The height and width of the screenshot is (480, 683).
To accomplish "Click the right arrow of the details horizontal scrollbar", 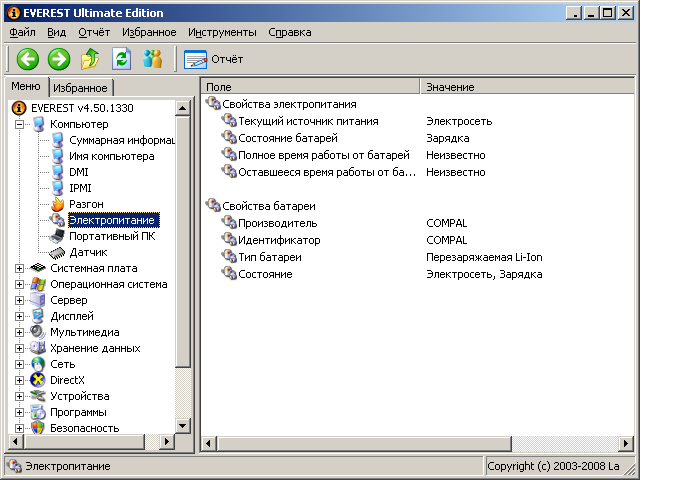I will pyautogui.click(x=626, y=443).
